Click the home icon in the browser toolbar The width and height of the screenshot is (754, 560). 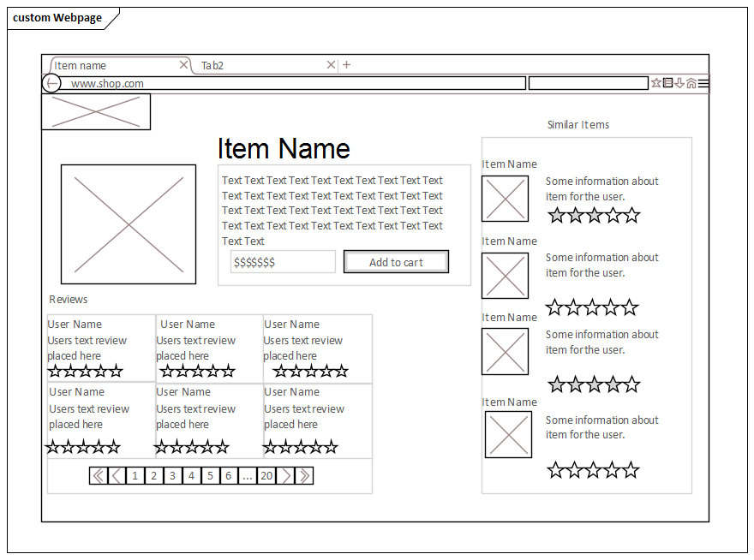coord(692,83)
